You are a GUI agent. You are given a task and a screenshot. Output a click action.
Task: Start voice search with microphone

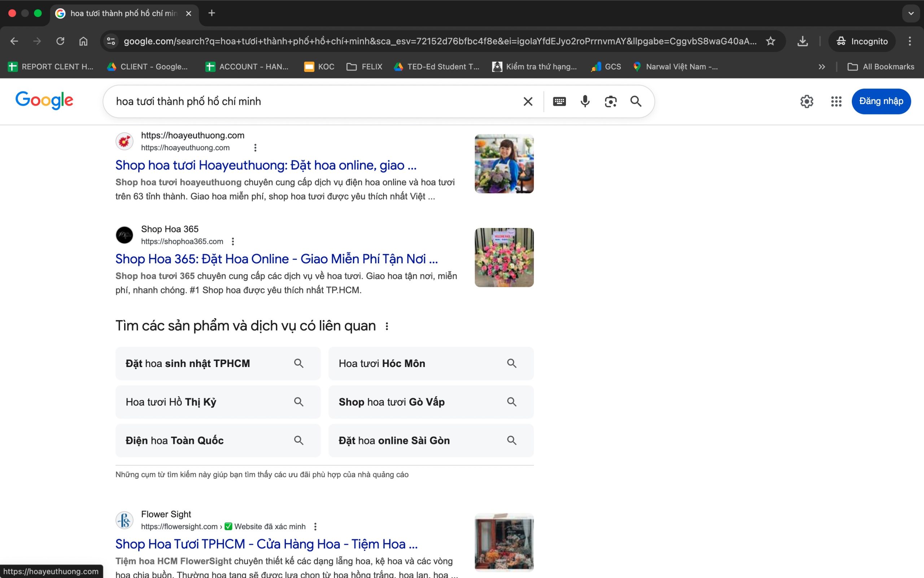(x=585, y=101)
